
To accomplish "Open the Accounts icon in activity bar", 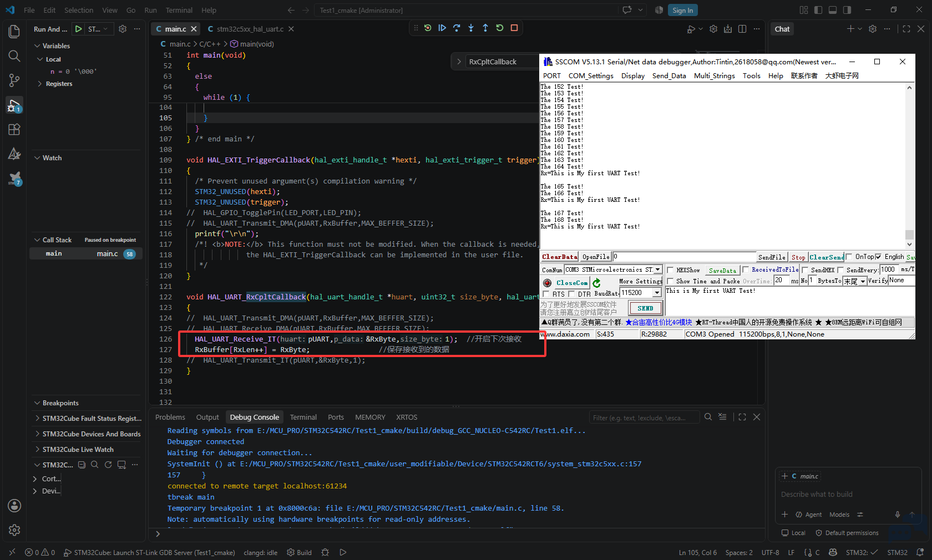I will 14,506.
